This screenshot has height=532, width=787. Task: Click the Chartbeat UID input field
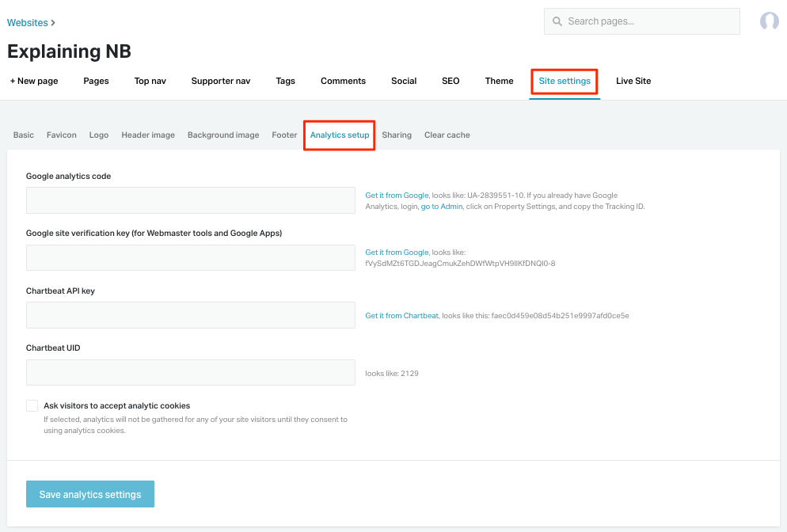[x=190, y=371]
